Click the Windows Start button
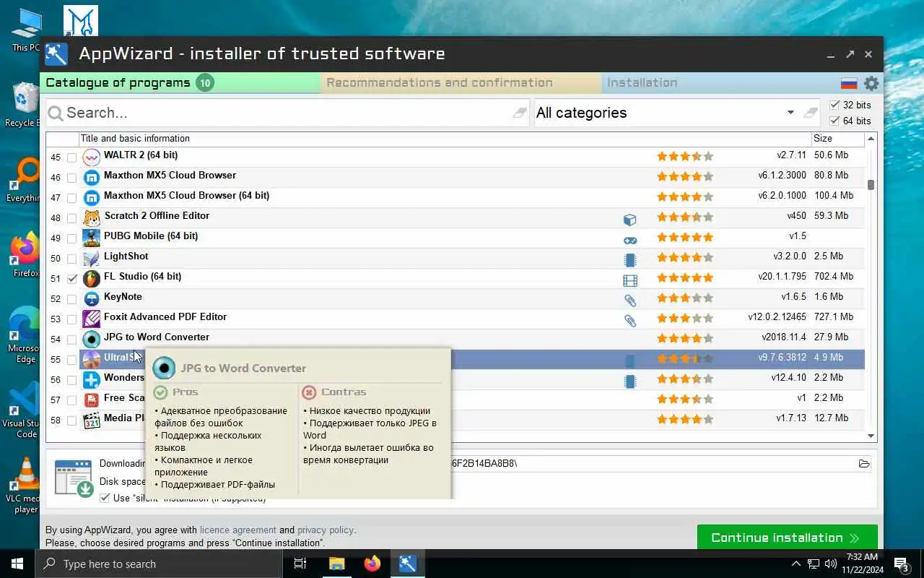 click(17, 564)
